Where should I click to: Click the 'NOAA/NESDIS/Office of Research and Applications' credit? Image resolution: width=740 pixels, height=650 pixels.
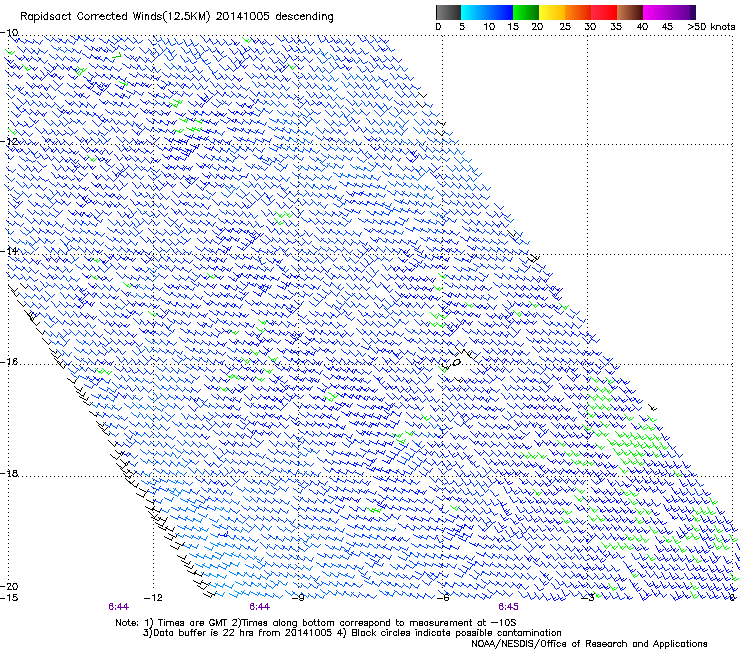tap(589, 644)
